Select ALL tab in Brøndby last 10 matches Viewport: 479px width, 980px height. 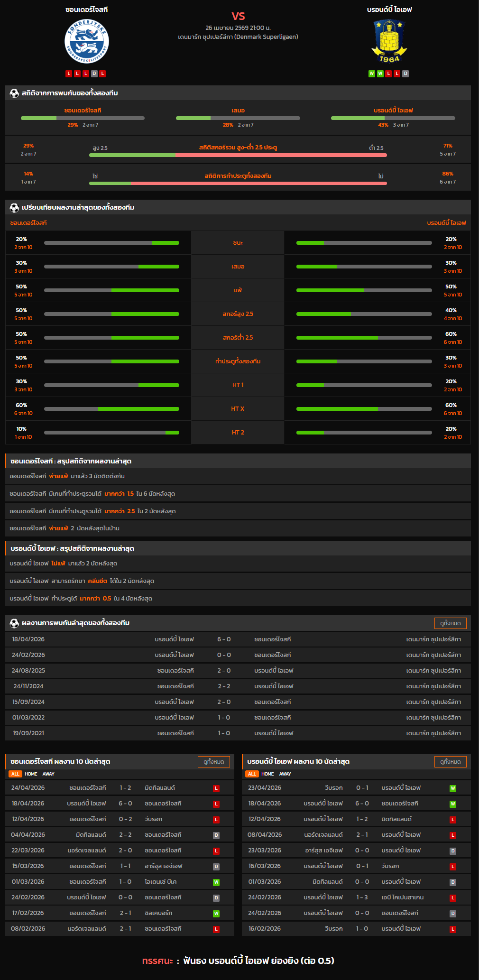coord(252,774)
